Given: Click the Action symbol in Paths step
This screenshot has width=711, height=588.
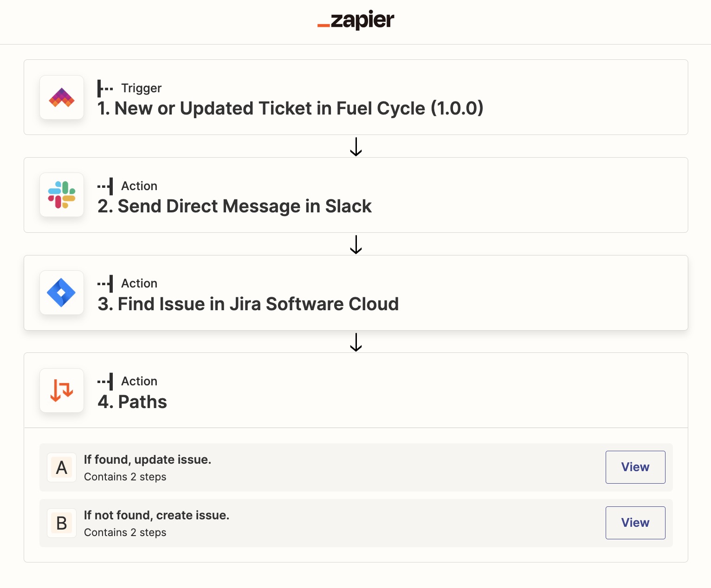Looking at the screenshot, I should (105, 381).
